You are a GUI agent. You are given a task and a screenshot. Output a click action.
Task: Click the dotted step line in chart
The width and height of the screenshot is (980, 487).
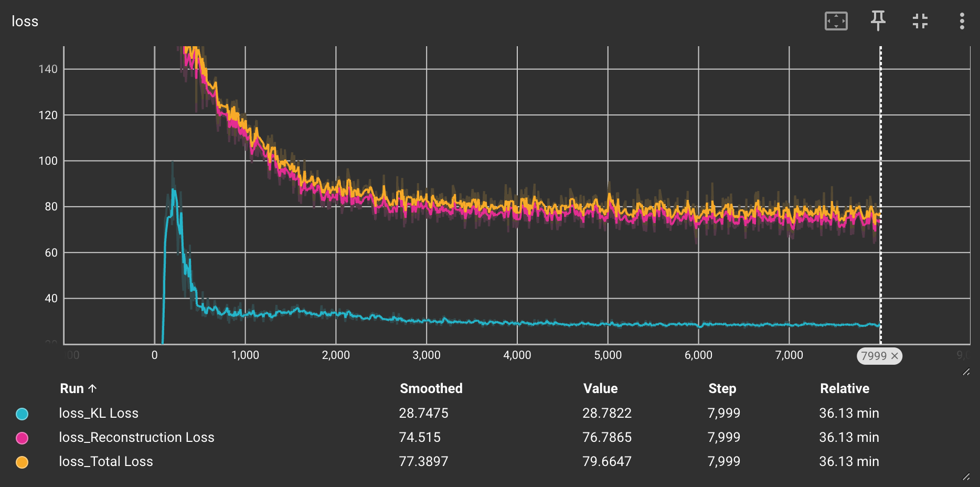[x=880, y=157]
